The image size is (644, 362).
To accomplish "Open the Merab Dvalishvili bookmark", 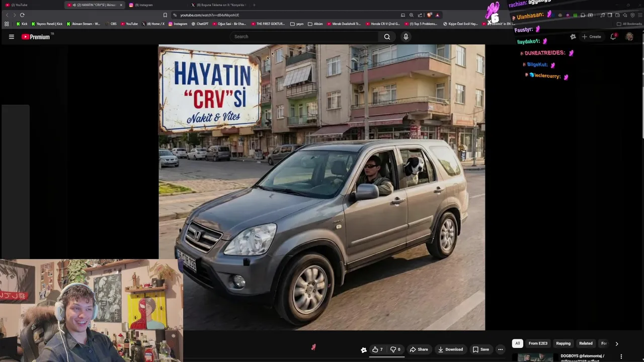I will [344, 24].
